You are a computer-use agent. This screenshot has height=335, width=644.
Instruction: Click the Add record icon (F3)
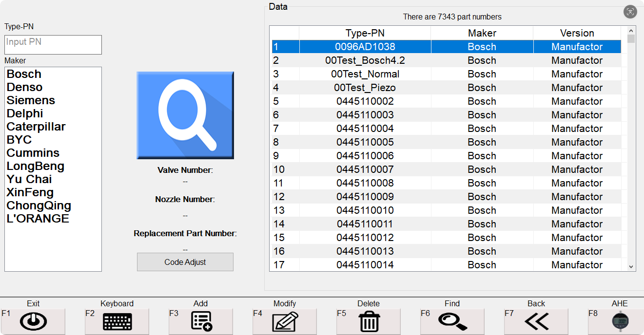click(200, 321)
